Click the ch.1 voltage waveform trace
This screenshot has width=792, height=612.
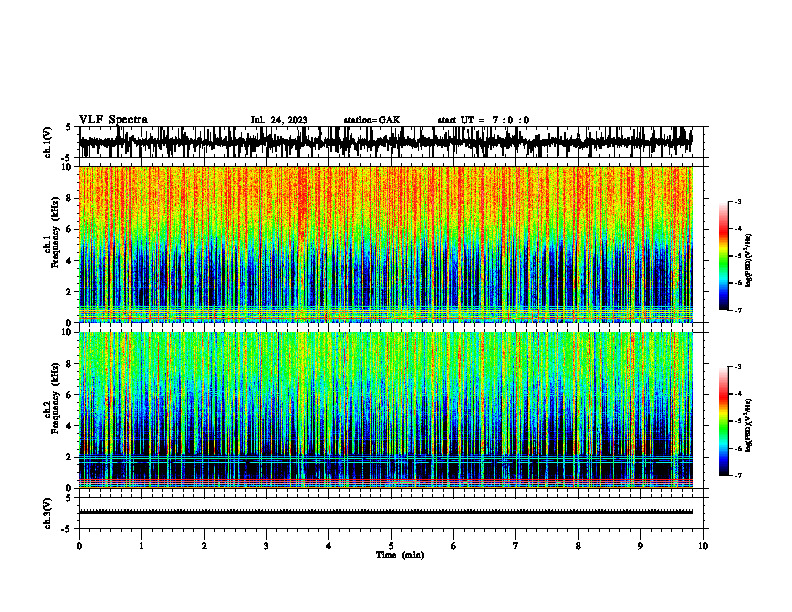tap(386, 141)
